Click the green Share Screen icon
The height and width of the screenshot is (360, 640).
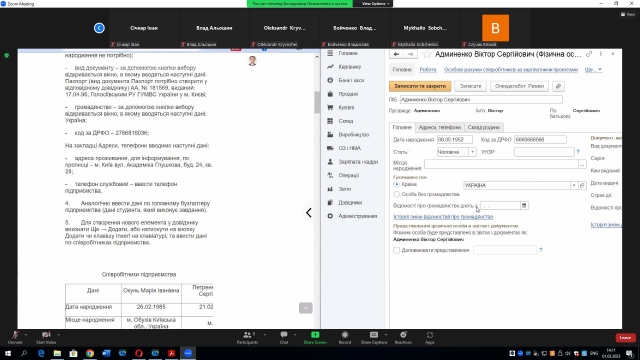tap(315, 335)
